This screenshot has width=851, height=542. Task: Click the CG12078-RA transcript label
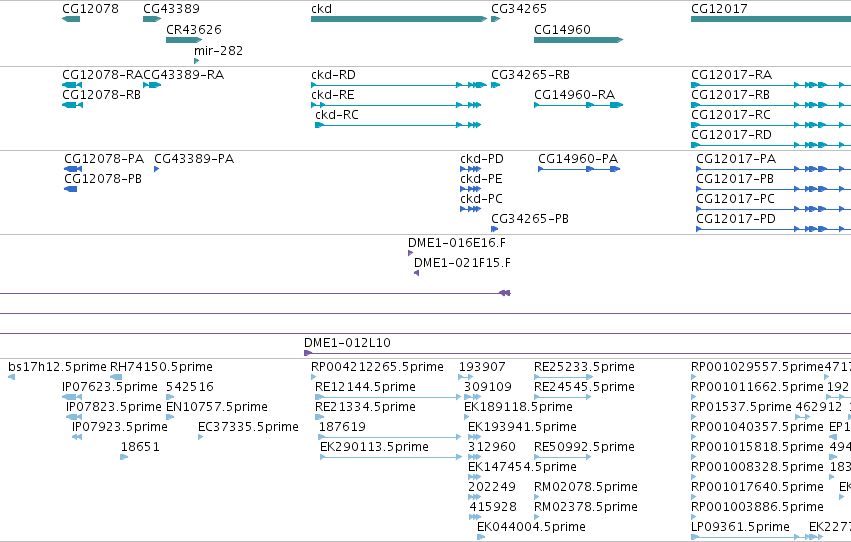point(103,74)
